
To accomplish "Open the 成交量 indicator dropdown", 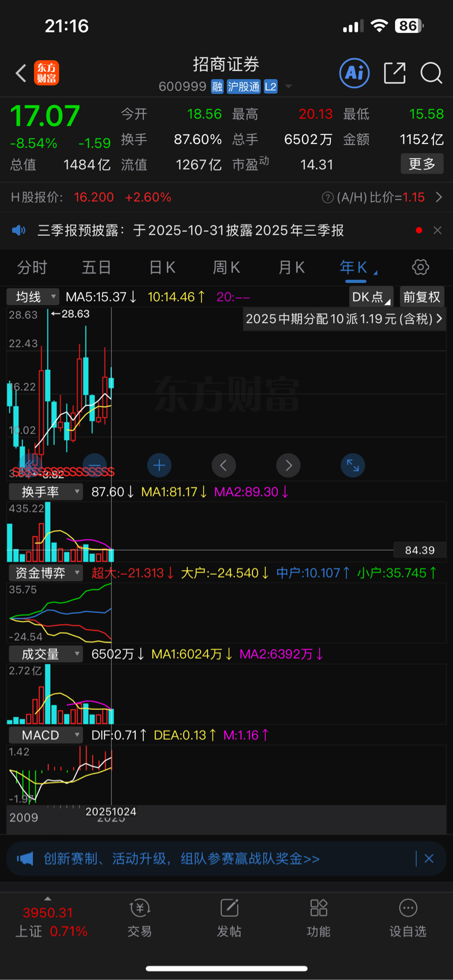I will [x=45, y=654].
